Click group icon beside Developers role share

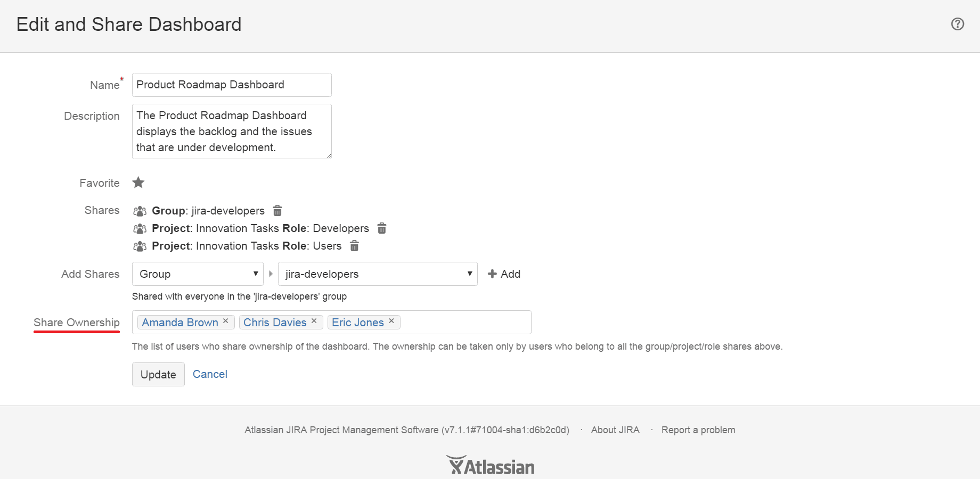click(140, 229)
